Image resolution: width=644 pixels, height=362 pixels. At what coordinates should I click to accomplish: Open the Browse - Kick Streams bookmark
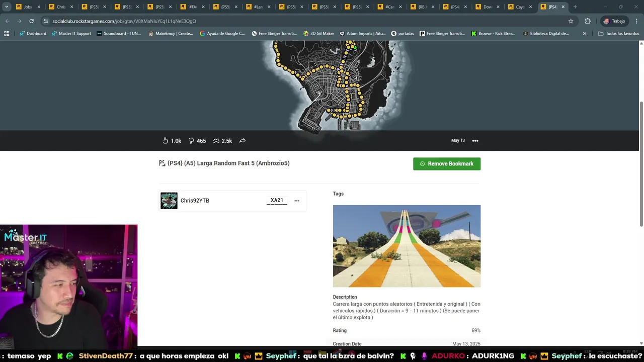(493, 34)
